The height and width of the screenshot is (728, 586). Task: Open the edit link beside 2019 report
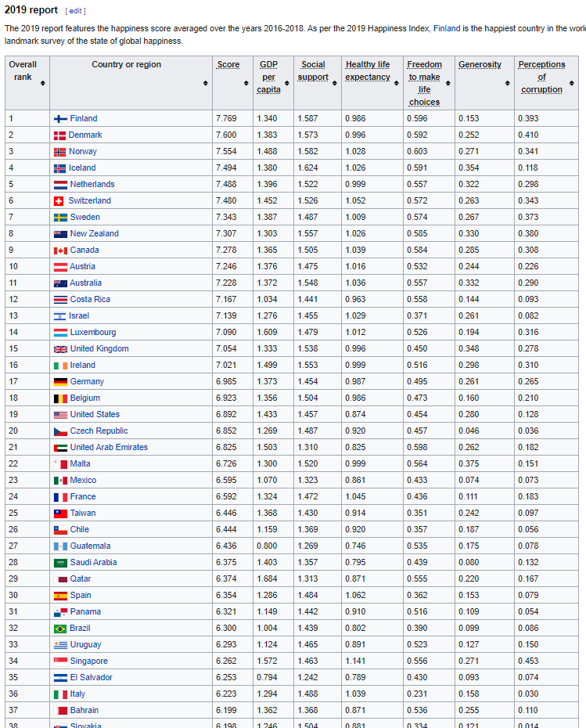(76, 11)
